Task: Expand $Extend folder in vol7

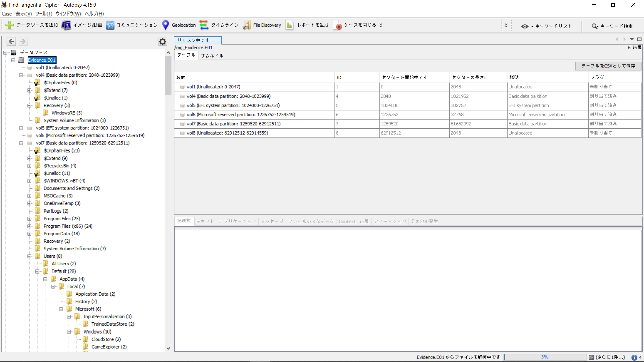Action: coord(29,158)
